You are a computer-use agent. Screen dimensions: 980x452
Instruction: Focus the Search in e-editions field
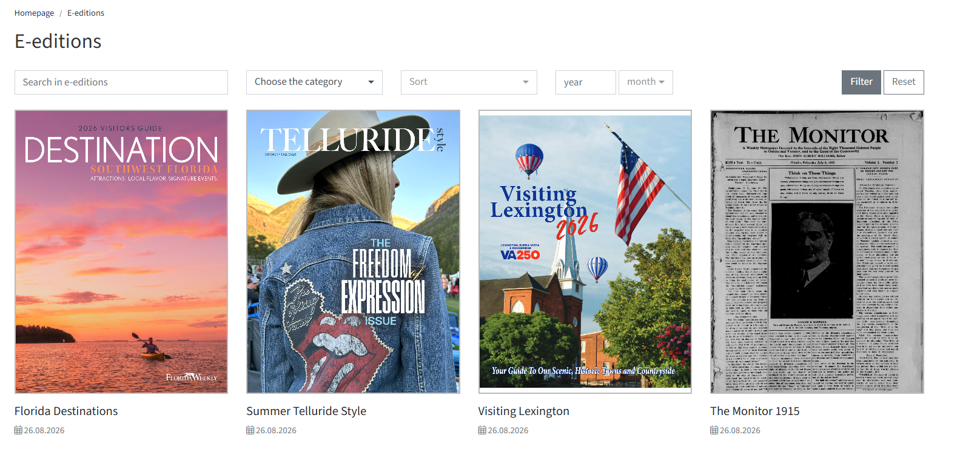click(x=121, y=82)
